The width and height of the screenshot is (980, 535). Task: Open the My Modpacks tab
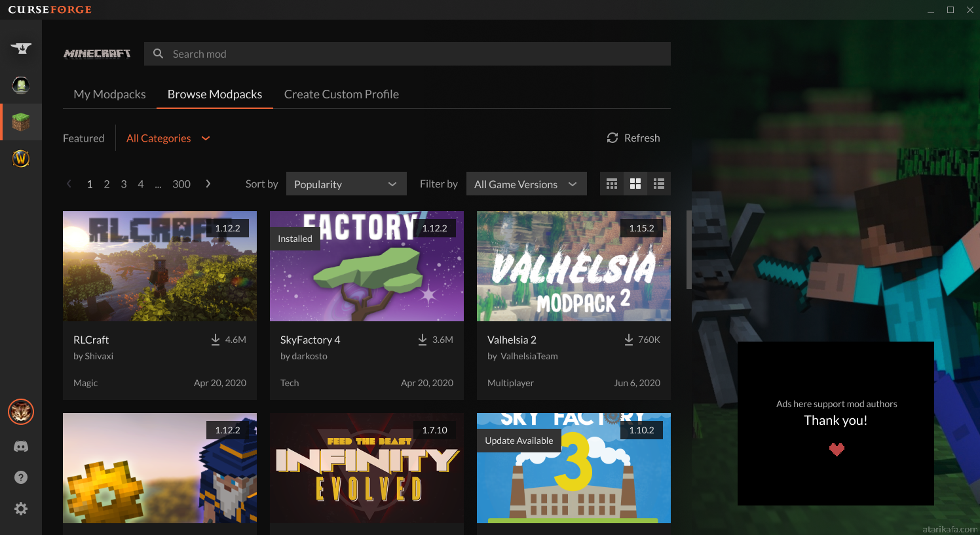pos(109,94)
